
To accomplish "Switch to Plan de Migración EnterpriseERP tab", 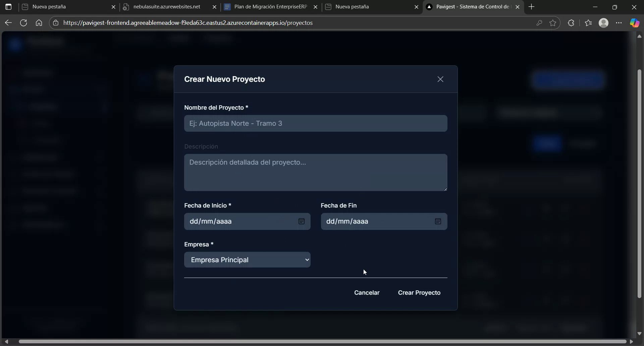I will 268,7.
